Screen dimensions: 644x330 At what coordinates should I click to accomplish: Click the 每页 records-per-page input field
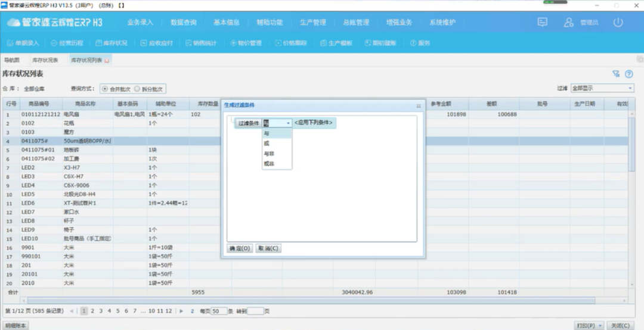219,311
